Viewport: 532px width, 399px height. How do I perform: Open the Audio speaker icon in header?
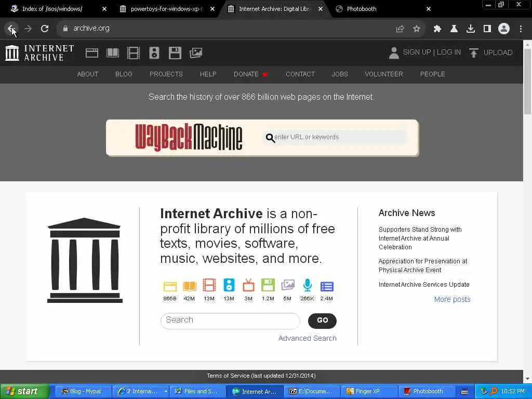click(154, 53)
